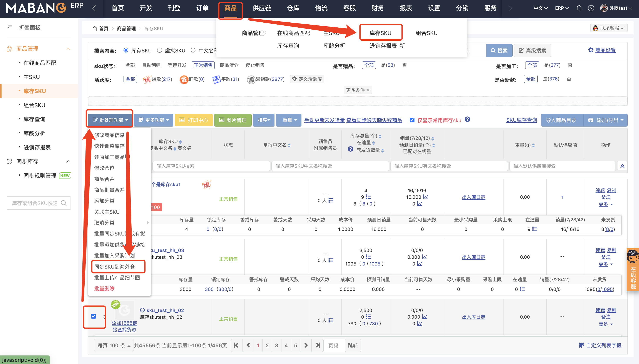This screenshot has width=639, height=364.
Task: Click the quick SKU search magnifier icon
Action: click(x=64, y=203)
